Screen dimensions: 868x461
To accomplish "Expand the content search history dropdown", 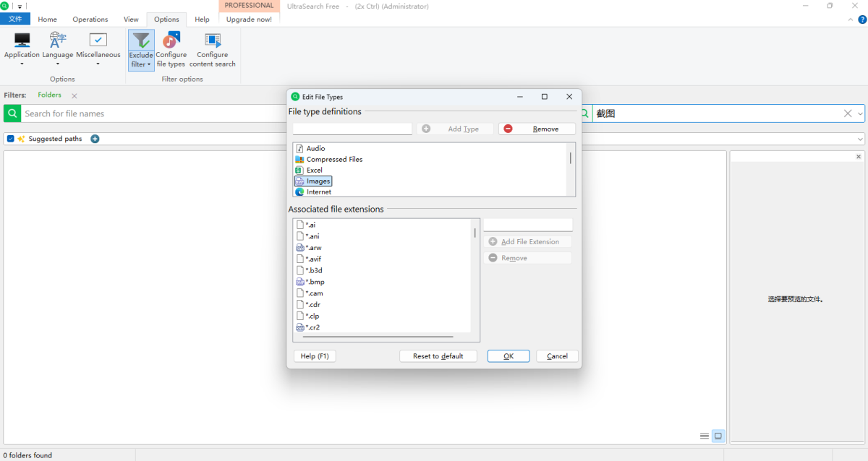I will [860, 113].
